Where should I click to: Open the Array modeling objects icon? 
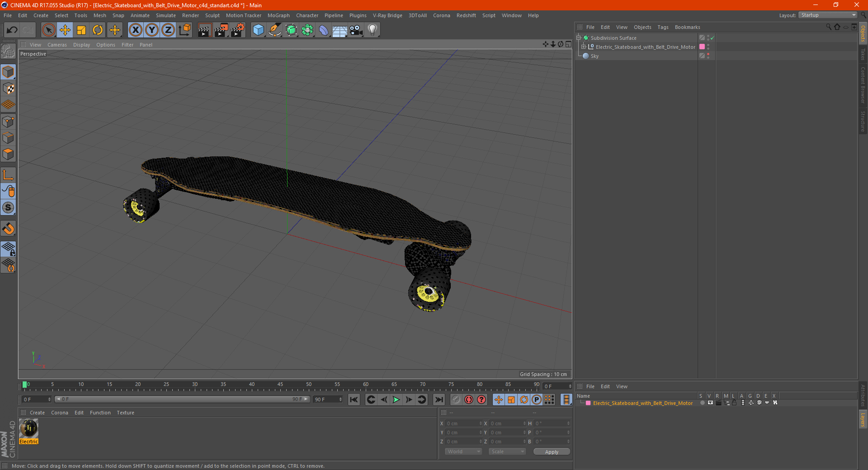[307, 30]
